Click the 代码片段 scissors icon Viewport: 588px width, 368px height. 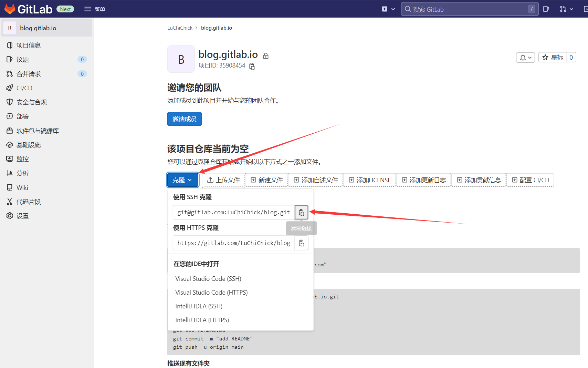point(10,202)
